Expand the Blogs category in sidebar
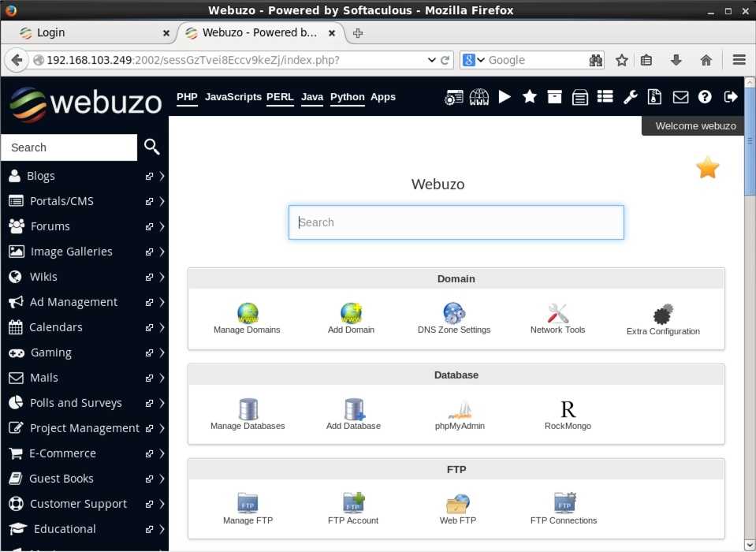 (x=162, y=176)
